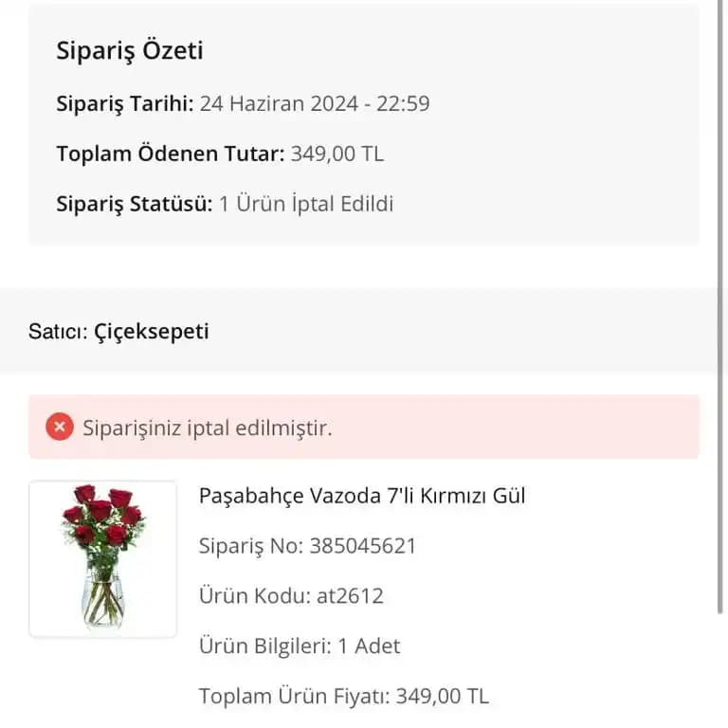Click the Sipariş No label

pyautogui.click(x=250, y=546)
